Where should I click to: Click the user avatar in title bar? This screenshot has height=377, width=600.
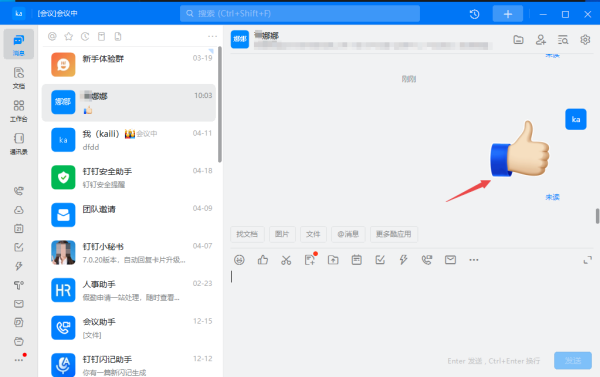pyautogui.click(x=18, y=14)
